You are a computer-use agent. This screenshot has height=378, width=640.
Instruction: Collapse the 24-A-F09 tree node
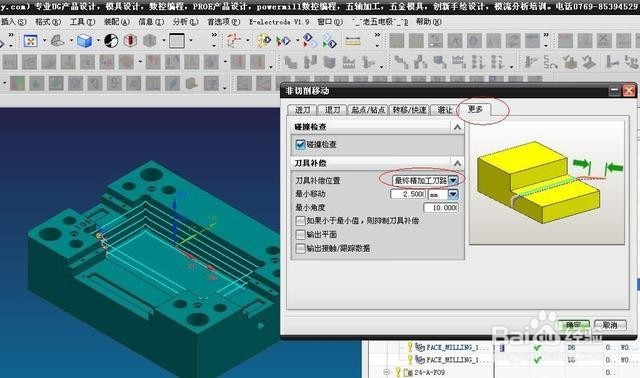click(x=386, y=372)
